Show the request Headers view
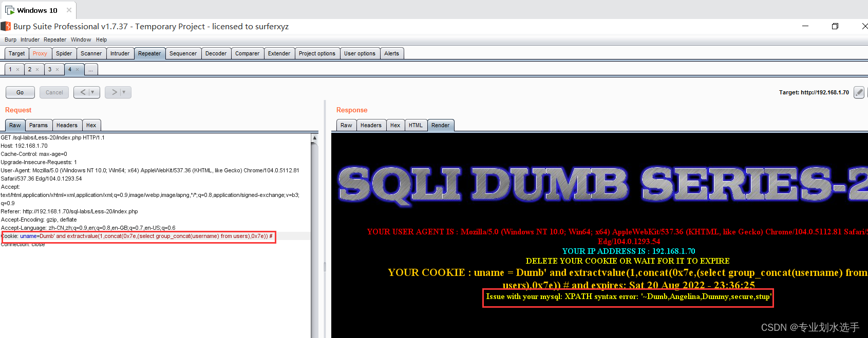 pyautogui.click(x=67, y=125)
